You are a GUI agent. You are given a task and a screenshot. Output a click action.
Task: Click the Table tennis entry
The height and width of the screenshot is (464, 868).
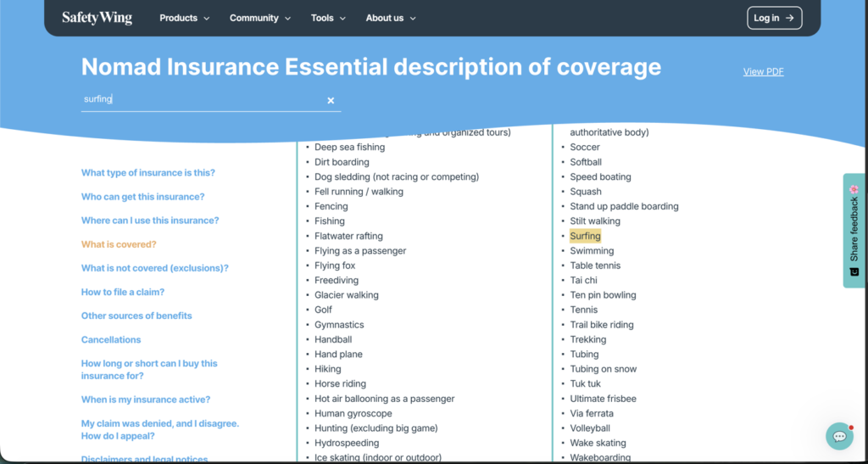pyautogui.click(x=596, y=266)
